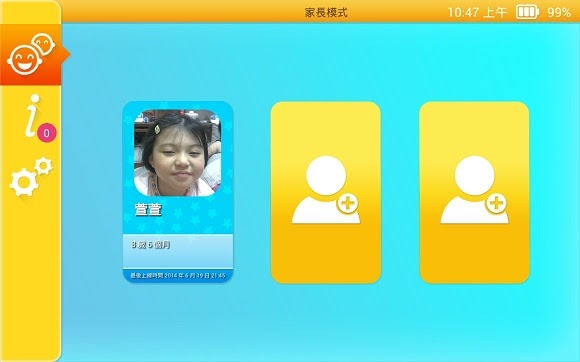This screenshot has width=580, height=362.
Task: Add a new profile using the middle yellow card
Action: (326, 193)
